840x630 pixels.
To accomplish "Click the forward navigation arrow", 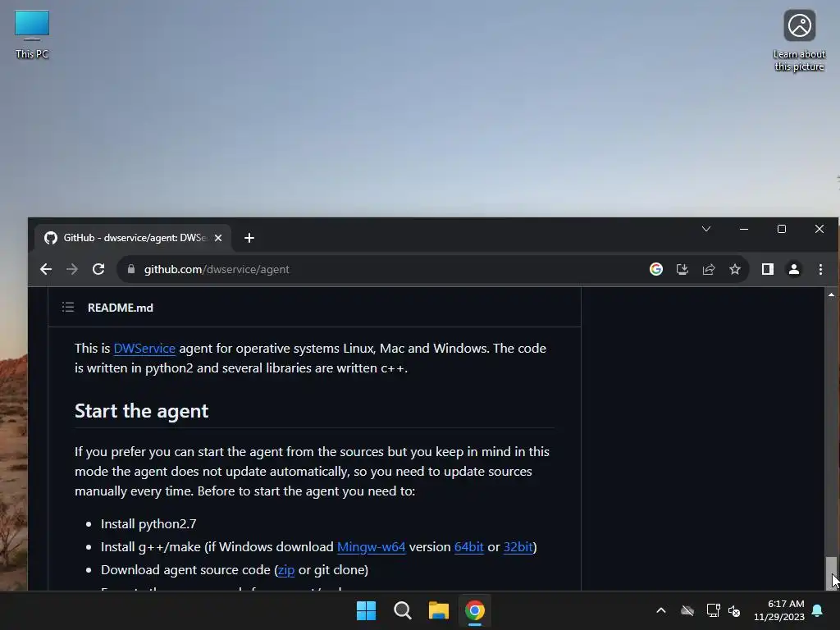I will tap(72, 269).
